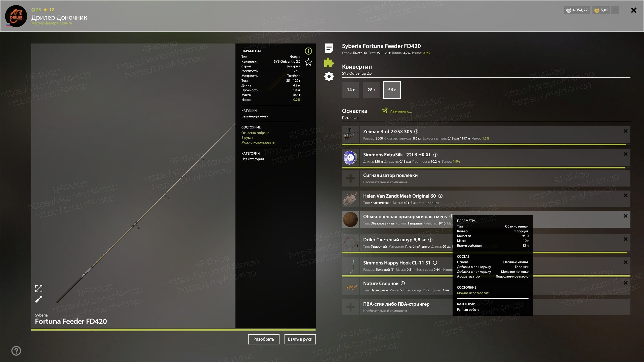Image resolution: width=644 pixels, height=362 pixels.
Task: Open the help question mark icon
Action: [16, 351]
